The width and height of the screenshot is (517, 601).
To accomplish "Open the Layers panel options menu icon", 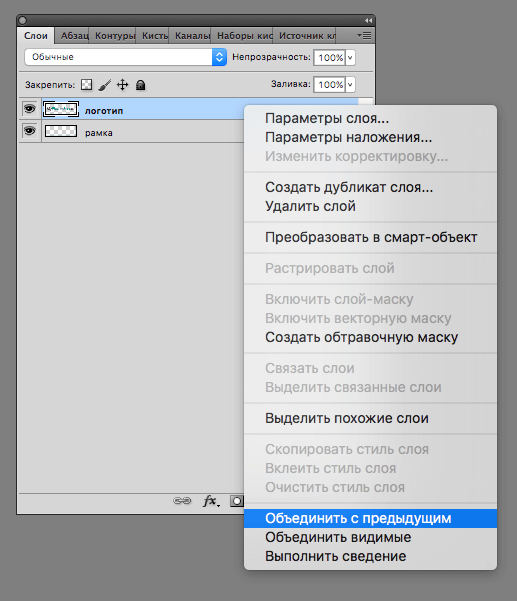I will point(364,36).
